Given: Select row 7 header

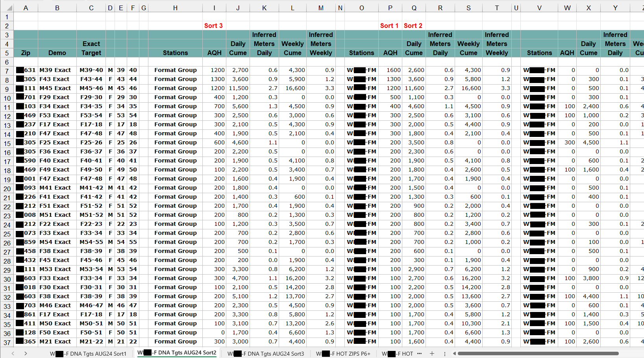Looking at the screenshot, I should pyautogui.click(x=7, y=71).
